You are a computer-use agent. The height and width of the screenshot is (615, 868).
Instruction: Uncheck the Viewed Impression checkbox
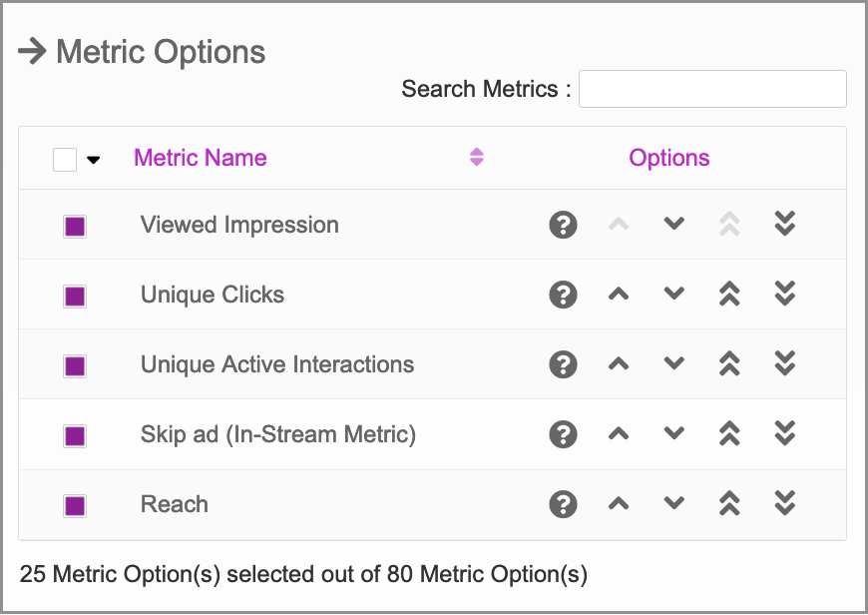[75, 227]
